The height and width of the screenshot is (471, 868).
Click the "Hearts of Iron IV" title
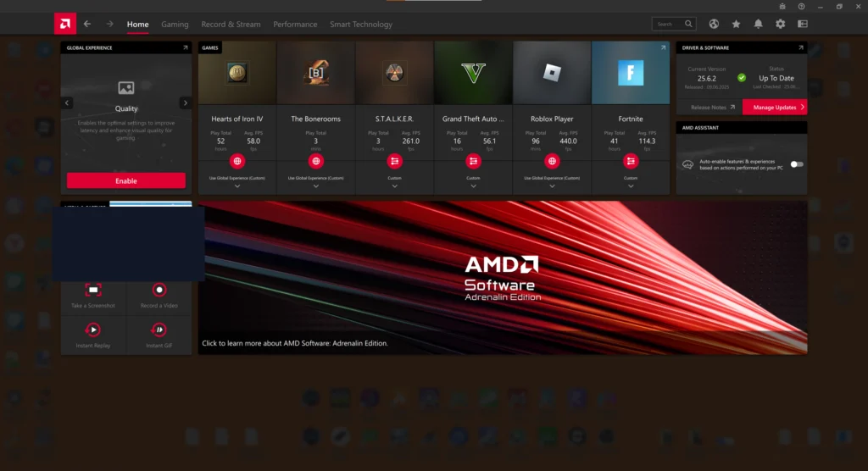(237, 119)
